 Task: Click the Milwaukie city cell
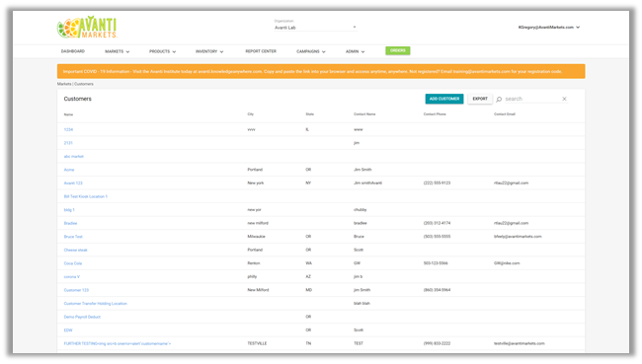(257, 237)
